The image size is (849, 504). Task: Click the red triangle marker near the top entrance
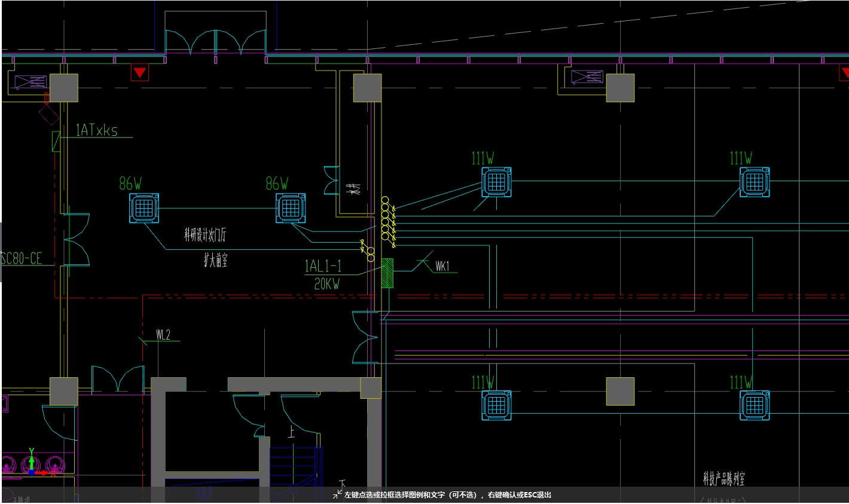(139, 73)
